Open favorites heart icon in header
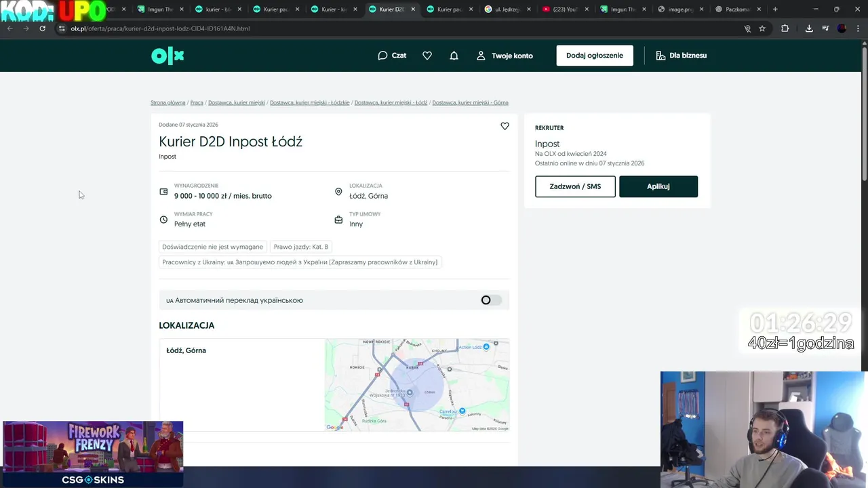The height and width of the screenshot is (488, 868). point(427,56)
